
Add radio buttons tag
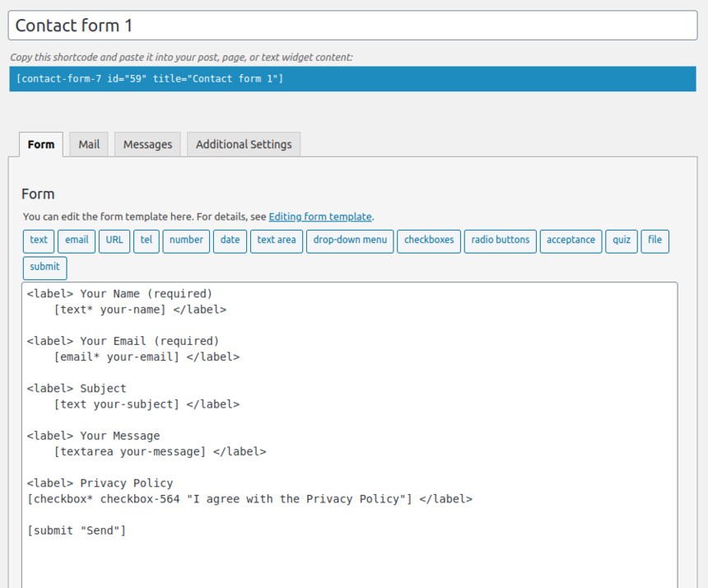(x=501, y=241)
